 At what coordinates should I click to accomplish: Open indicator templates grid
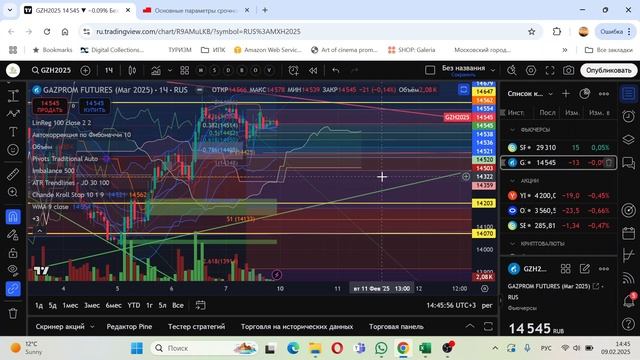[184, 70]
